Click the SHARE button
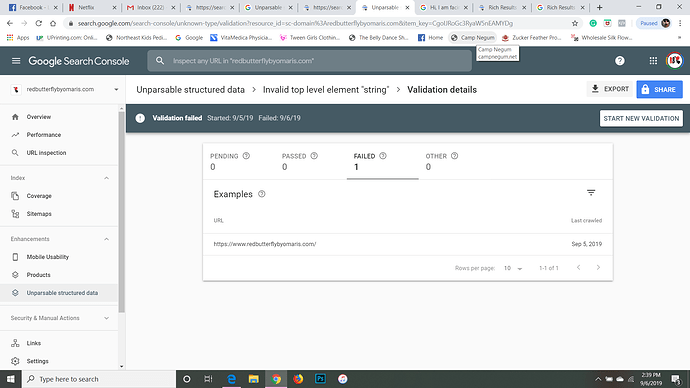The width and height of the screenshot is (690, 388). click(x=659, y=89)
